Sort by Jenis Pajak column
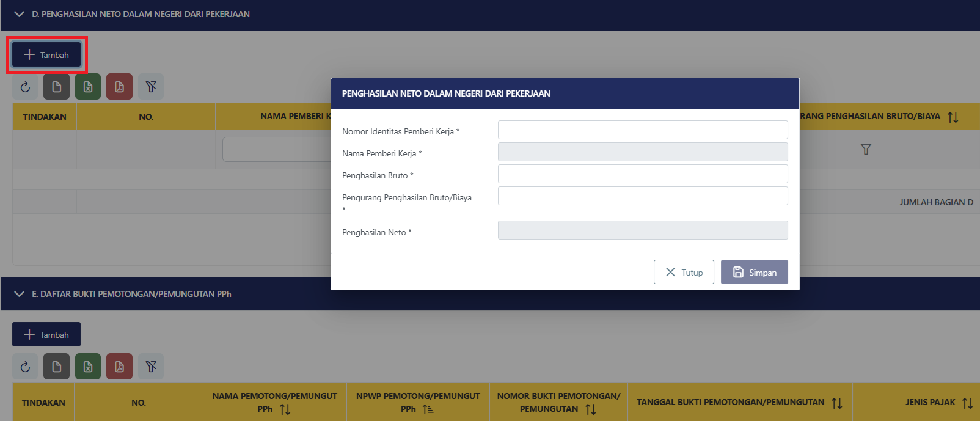980x421 pixels. click(x=968, y=403)
